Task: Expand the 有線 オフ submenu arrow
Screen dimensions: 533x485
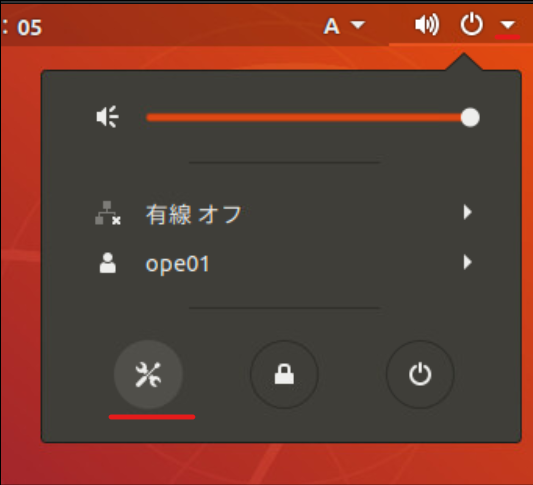Action: [x=468, y=212]
